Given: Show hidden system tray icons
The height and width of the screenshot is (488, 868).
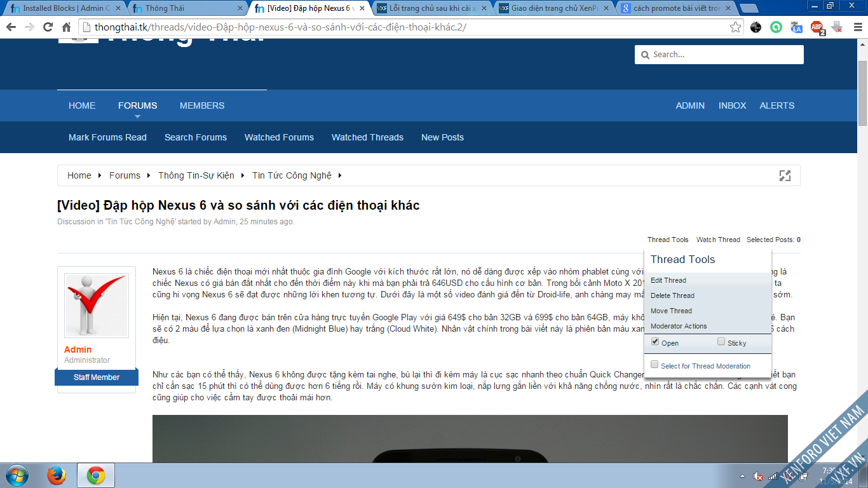Looking at the screenshot, I should 743,476.
